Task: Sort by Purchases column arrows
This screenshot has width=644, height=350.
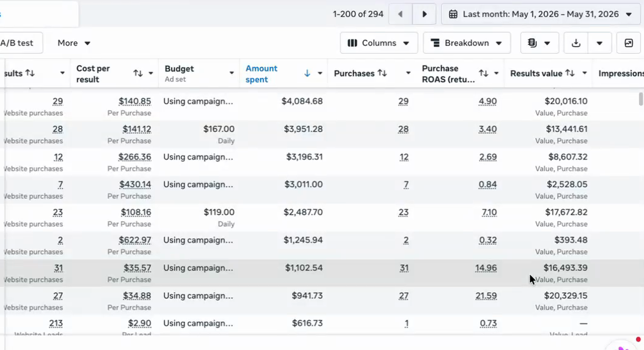Action: (382, 73)
